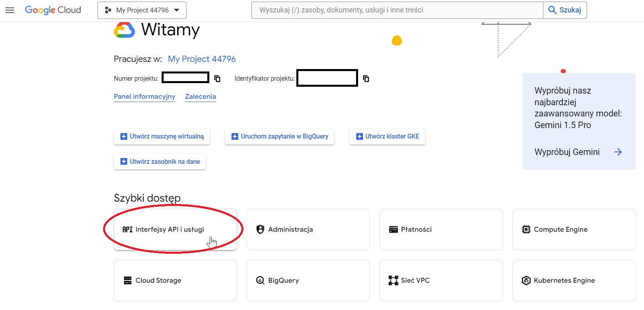Screen dimensions: 644x310
Task: Click the Sieć VPC network icon
Action: (x=393, y=280)
